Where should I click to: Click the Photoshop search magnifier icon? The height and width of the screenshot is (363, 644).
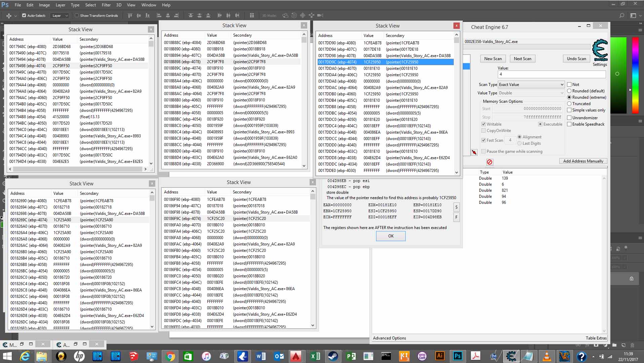point(621,15)
